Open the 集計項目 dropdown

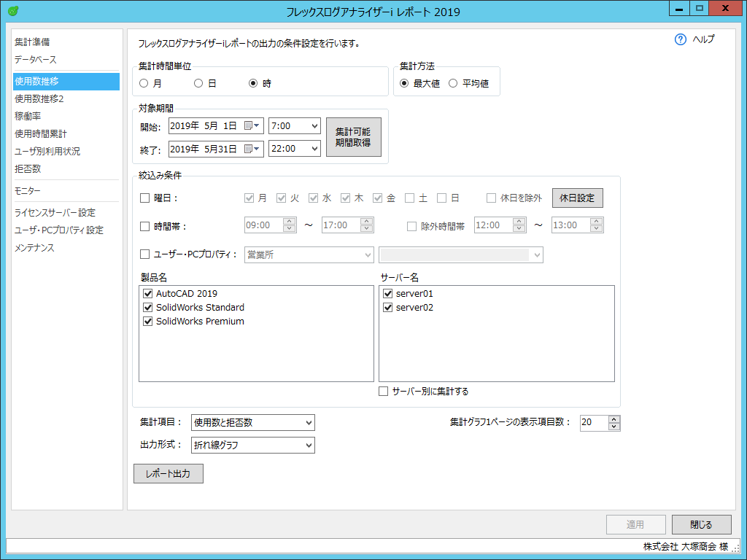click(x=253, y=422)
